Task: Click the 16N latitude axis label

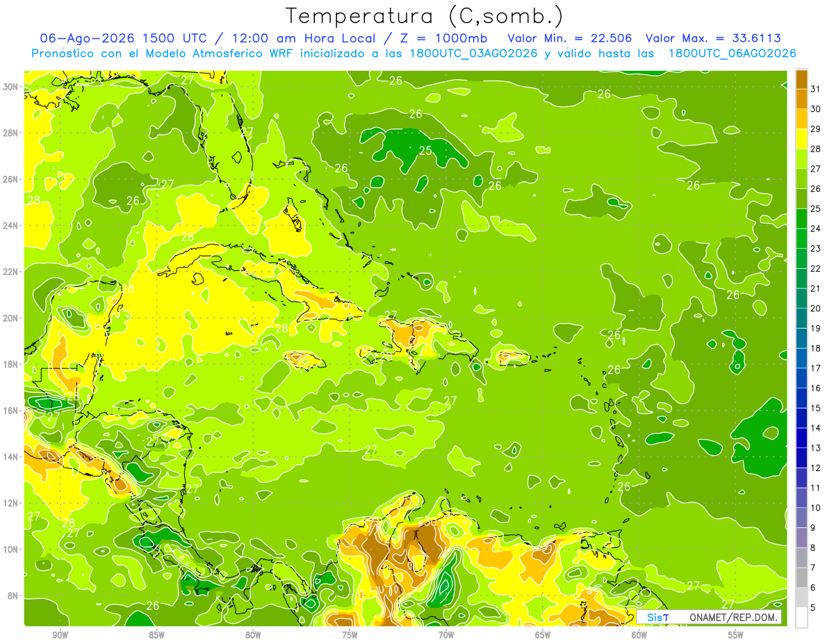Action: [10, 411]
